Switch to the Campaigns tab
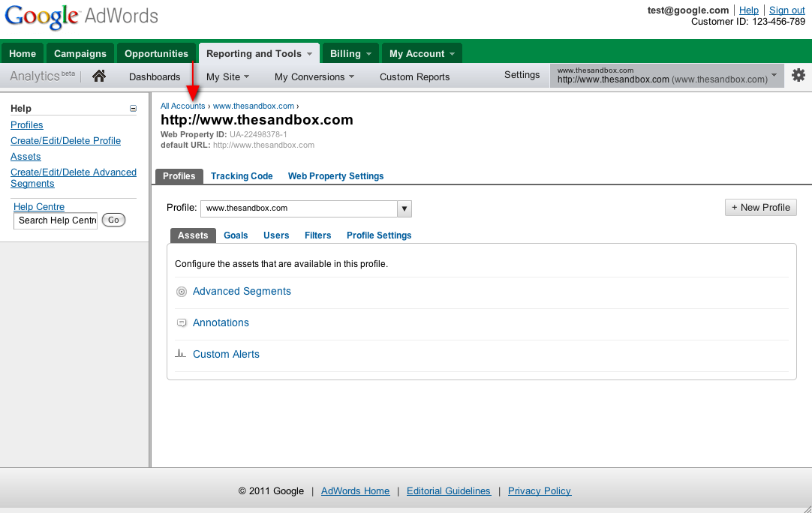This screenshot has height=513, width=812. pyautogui.click(x=80, y=53)
